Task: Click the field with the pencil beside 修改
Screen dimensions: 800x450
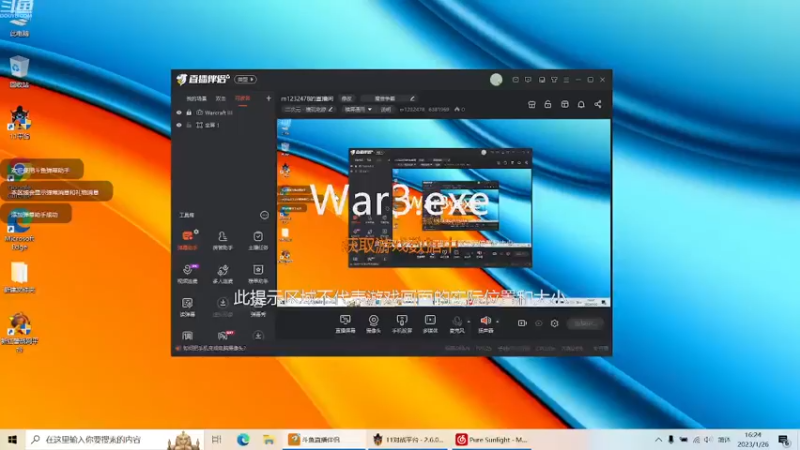Action: tap(389, 98)
